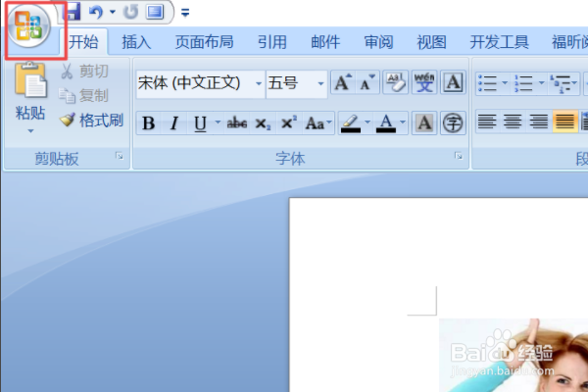The width and height of the screenshot is (588, 392).
Task: Undo the last action
Action: [x=96, y=12]
